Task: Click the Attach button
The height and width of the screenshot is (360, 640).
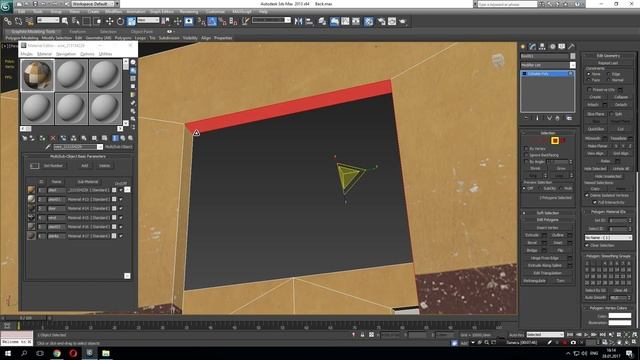Action: point(593,104)
